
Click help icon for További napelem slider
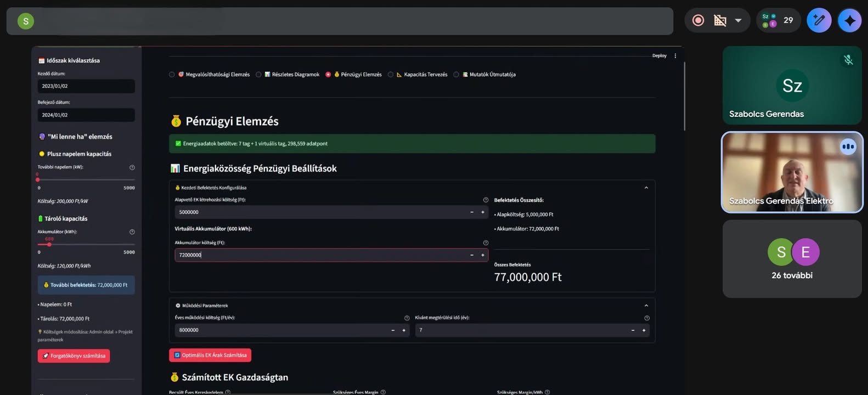click(x=132, y=167)
